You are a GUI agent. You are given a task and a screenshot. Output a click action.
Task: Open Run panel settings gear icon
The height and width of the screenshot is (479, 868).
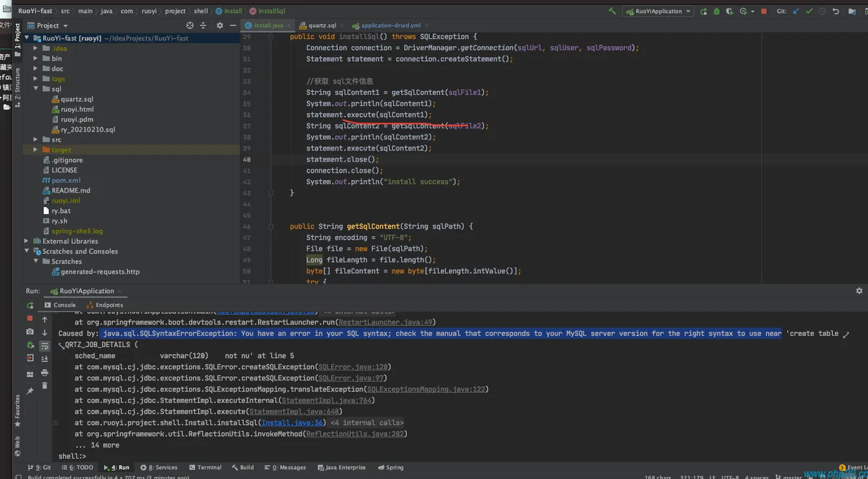point(859,291)
